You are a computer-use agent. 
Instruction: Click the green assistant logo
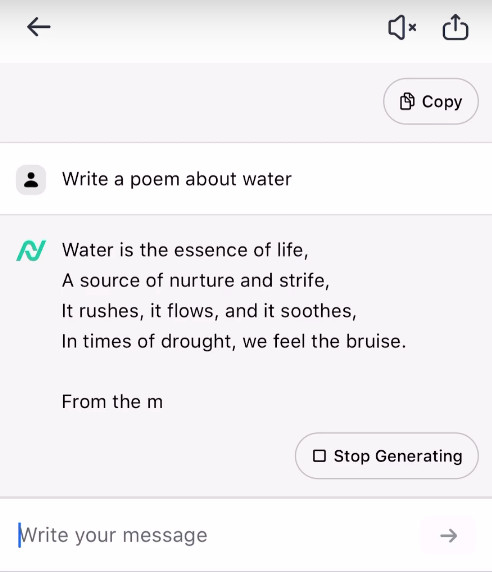click(x=31, y=250)
